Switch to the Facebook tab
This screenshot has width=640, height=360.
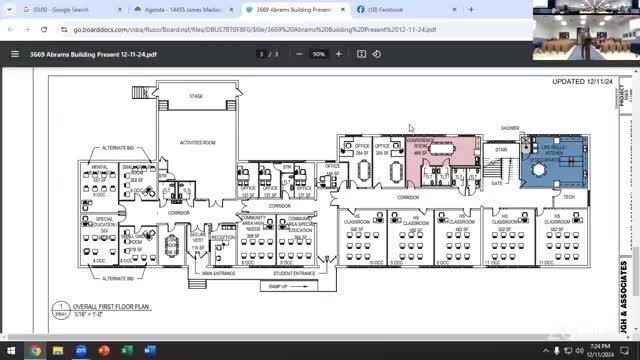tap(406, 9)
